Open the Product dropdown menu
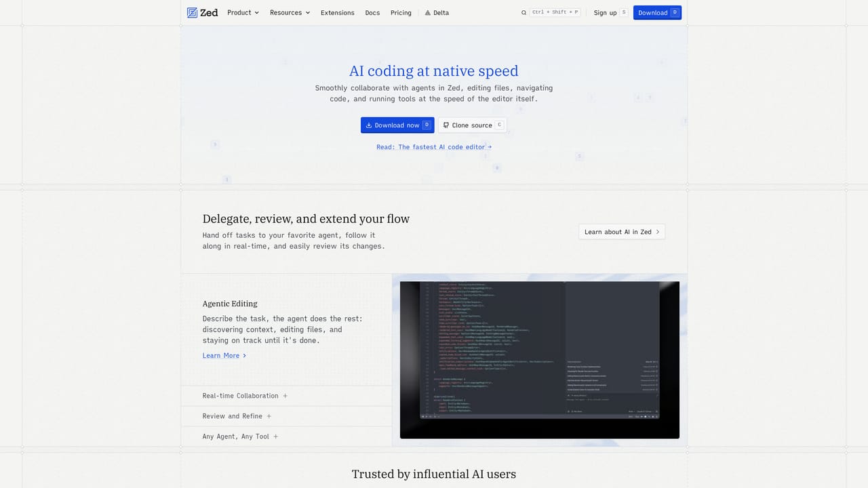Viewport: 868px width, 488px height. (243, 12)
